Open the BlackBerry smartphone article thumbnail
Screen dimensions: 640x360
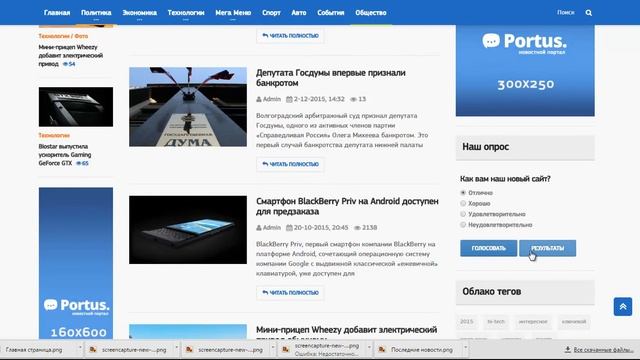click(188, 230)
